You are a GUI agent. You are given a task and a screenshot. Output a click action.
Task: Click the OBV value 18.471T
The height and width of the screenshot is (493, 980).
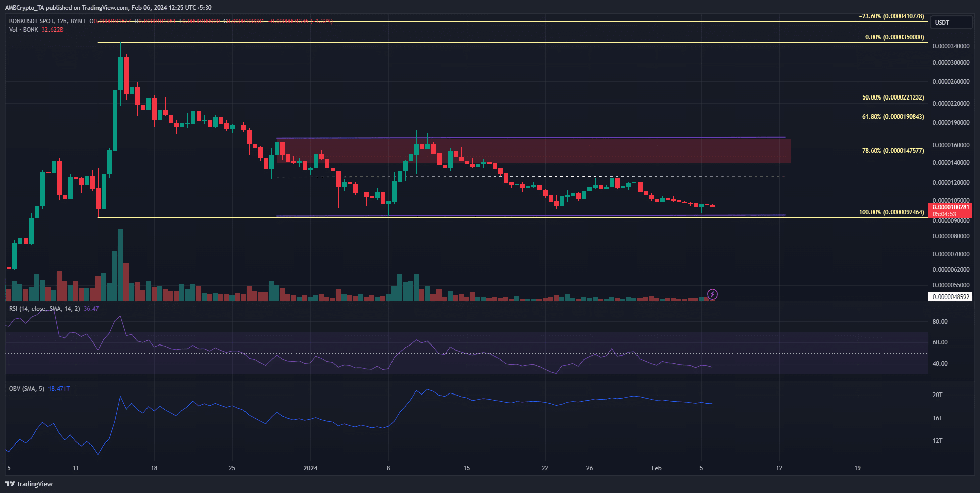pos(59,389)
